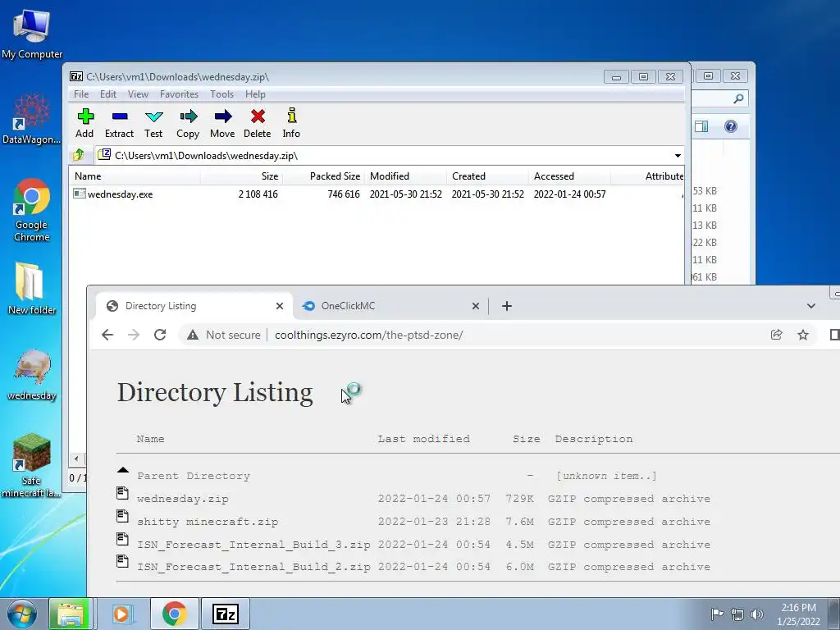The height and width of the screenshot is (630, 840).
Task: Click the Extract icon in 7-Zip
Action: pos(119,123)
